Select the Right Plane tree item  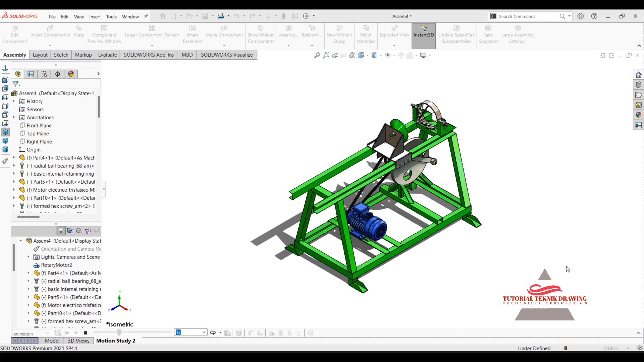point(39,141)
